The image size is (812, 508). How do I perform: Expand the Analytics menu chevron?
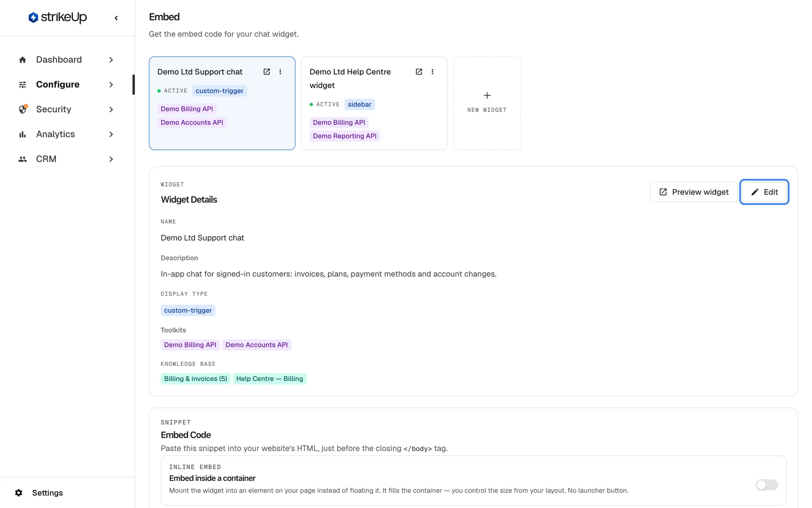click(111, 134)
